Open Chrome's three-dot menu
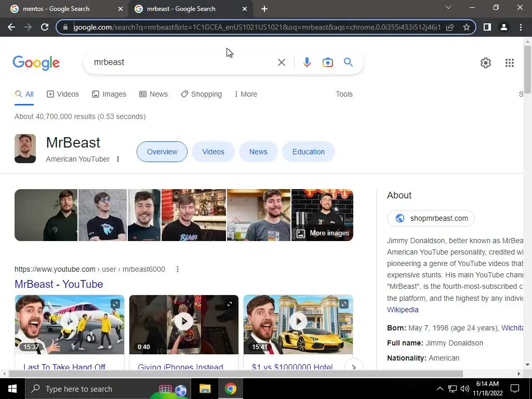532x399 pixels. [521, 27]
